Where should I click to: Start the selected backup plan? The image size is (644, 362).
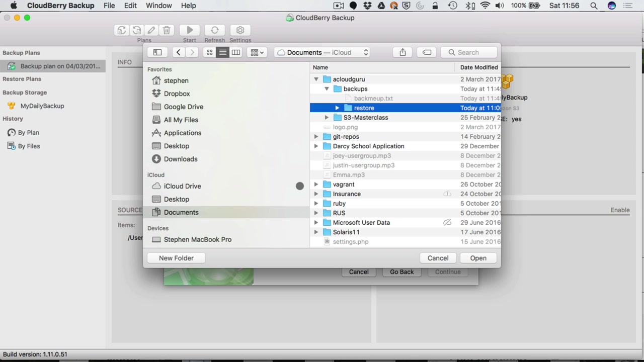click(190, 31)
